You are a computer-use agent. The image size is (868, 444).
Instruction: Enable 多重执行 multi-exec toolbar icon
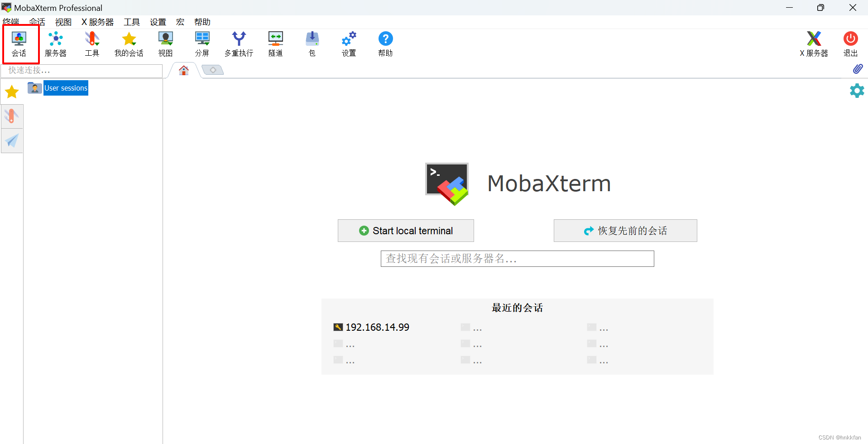tap(239, 44)
